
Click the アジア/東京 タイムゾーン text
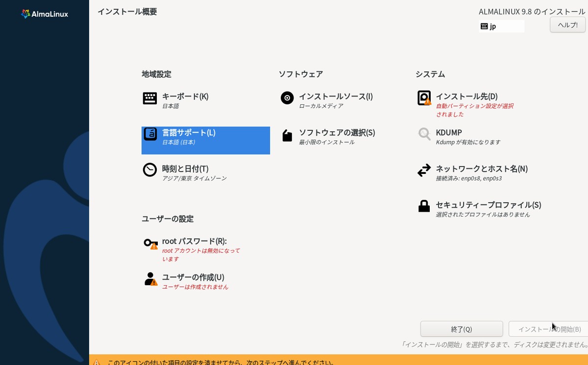click(x=195, y=178)
